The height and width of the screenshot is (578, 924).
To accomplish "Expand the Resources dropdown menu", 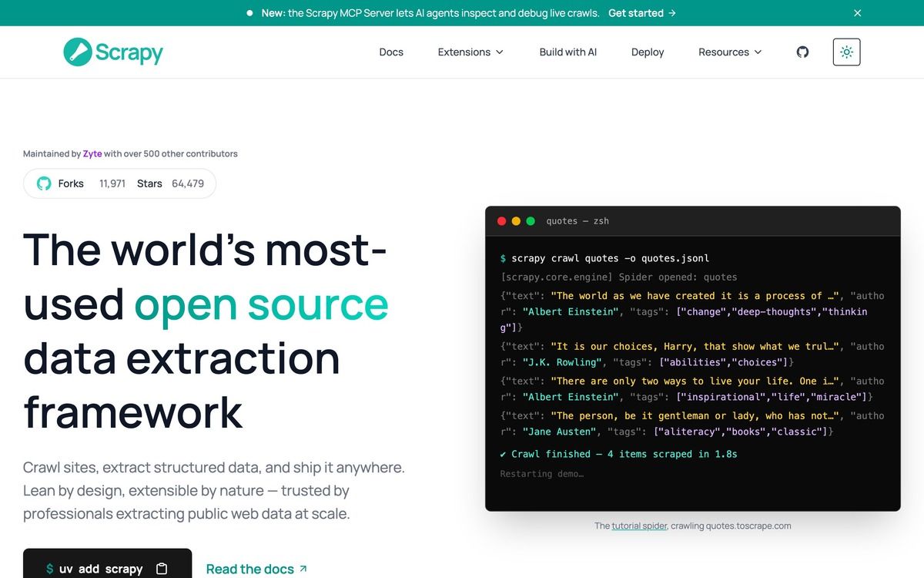I will click(730, 52).
